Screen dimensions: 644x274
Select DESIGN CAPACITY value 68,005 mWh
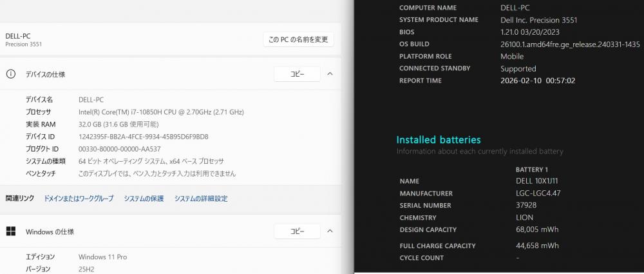tap(537, 230)
